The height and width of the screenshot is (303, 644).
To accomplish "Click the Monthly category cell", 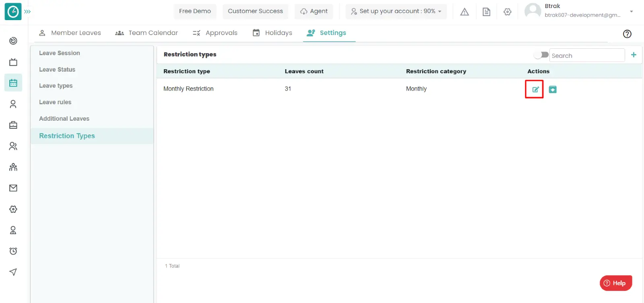I will (x=416, y=89).
